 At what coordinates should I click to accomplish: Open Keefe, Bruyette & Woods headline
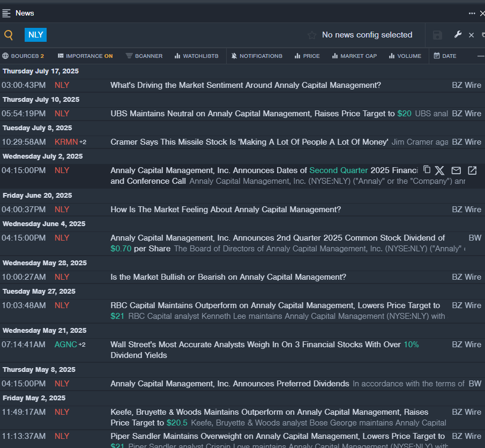coord(269,417)
